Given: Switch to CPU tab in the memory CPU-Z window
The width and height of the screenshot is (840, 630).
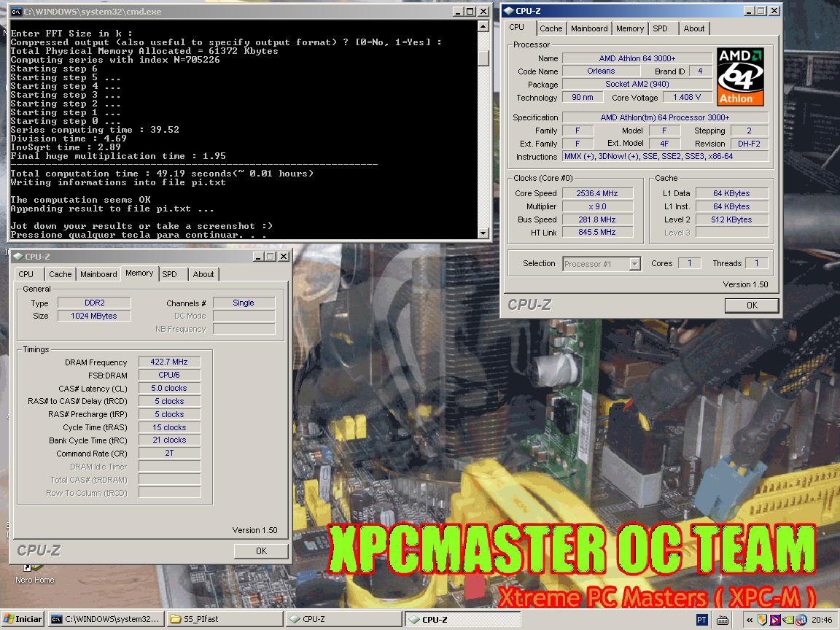Looking at the screenshot, I should tap(26, 274).
